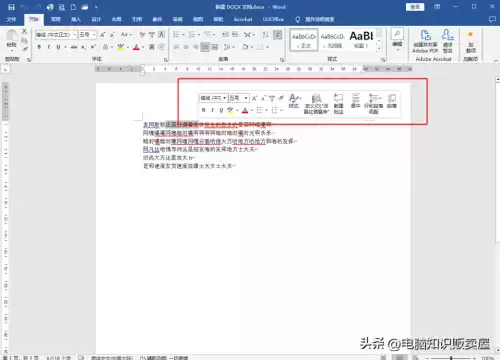The image size is (500, 360).
Task: Click Center button in the mini toolbar
Action: coord(356,101)
